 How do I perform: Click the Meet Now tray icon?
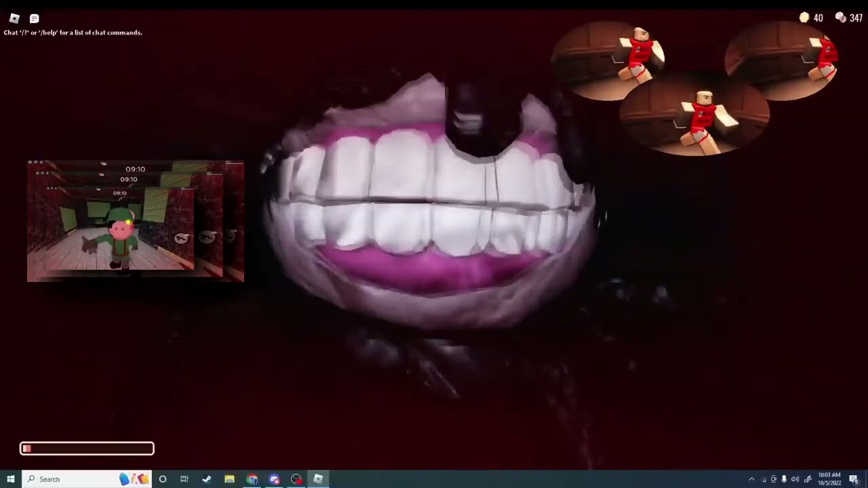tap(774, 479)
